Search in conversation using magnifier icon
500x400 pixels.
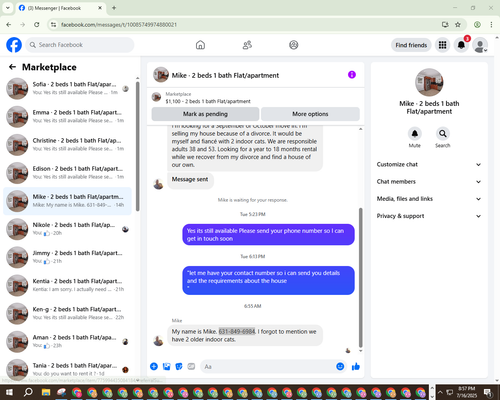[443, 134]
